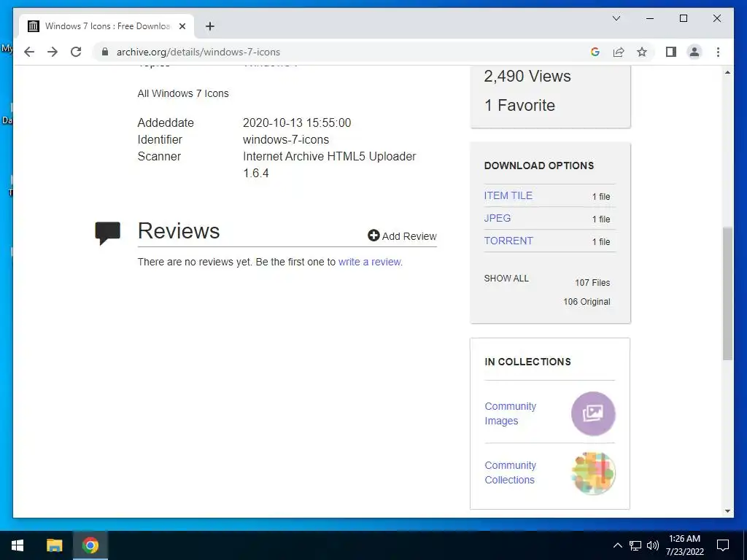Open Community Images collection link
This screenshot has width=747, height=560.
510,413
